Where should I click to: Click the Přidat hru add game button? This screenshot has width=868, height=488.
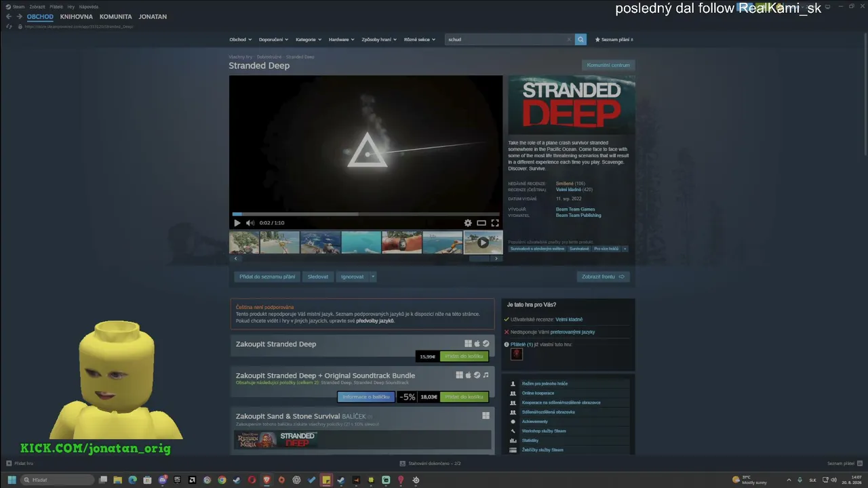20,464
